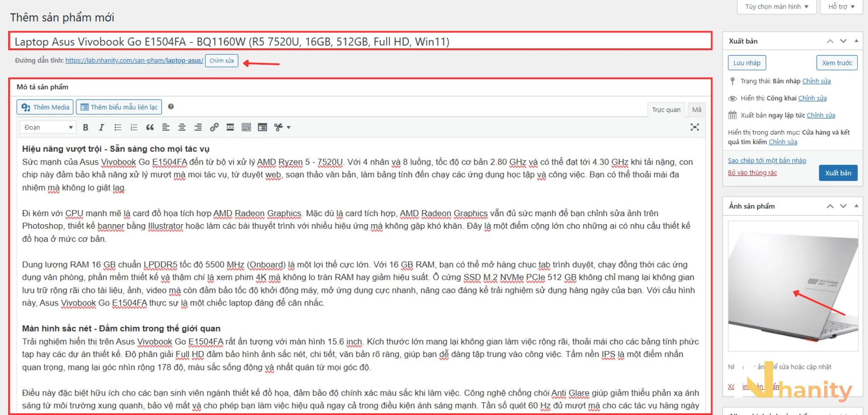Move Xuất bản panel down

pos(843,41)
